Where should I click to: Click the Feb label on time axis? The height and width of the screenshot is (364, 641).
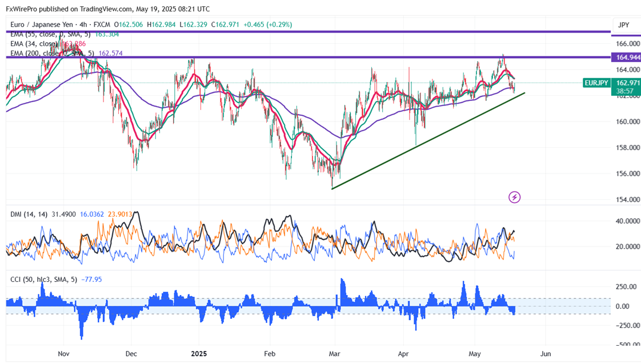270,354
